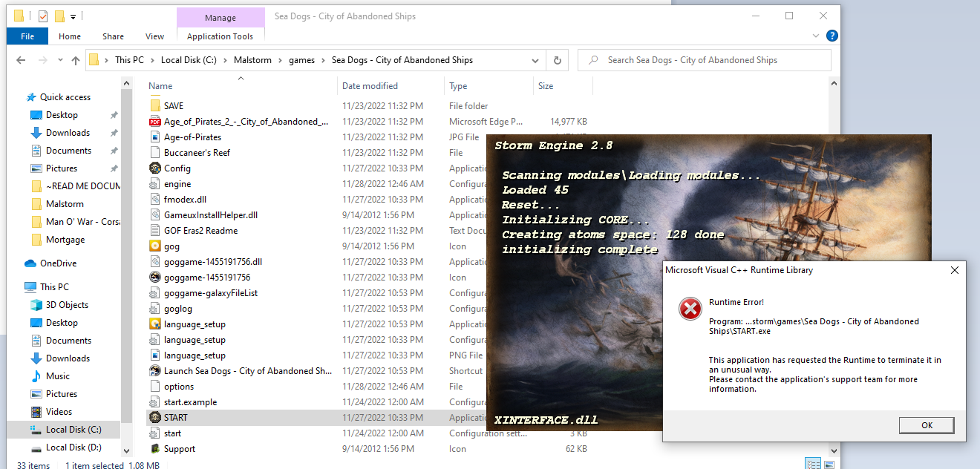The image size is (980, 469).
Task: Select the GOF Eras2 Readme icon
Action: [155, 231]
